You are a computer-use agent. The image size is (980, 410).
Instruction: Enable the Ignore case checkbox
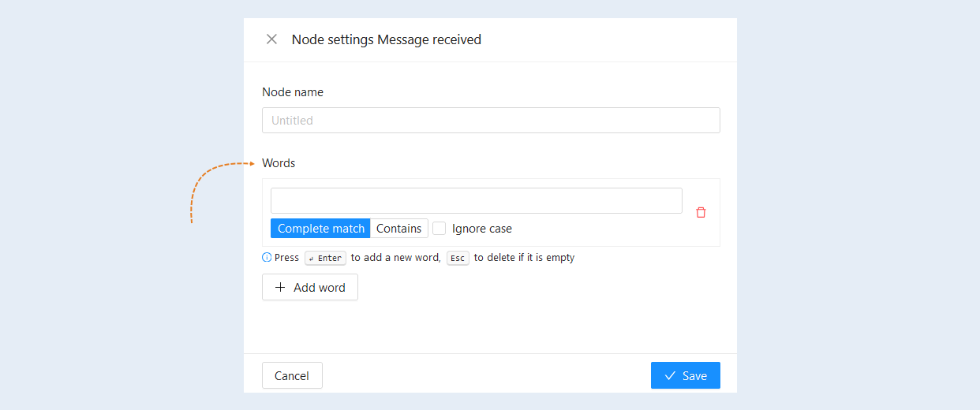coord(439,229)
